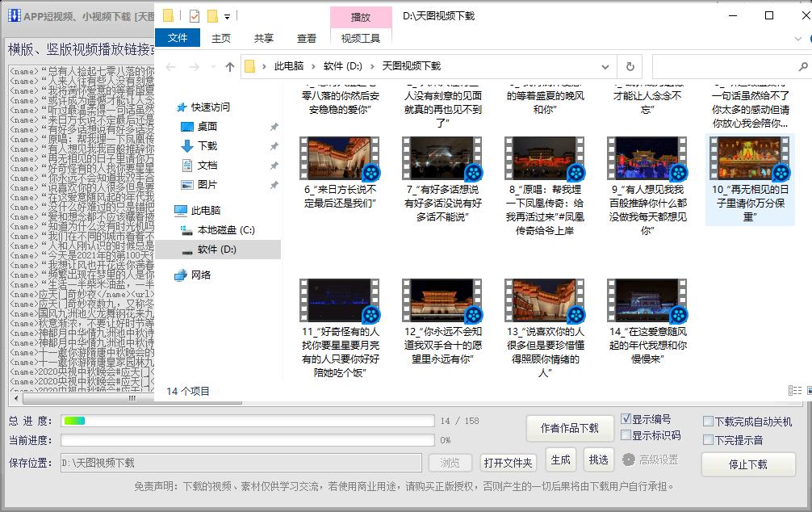The image size is (812, 512).
Task: Open the 查看 ribbon tab
Action: (x=307, y=38)
